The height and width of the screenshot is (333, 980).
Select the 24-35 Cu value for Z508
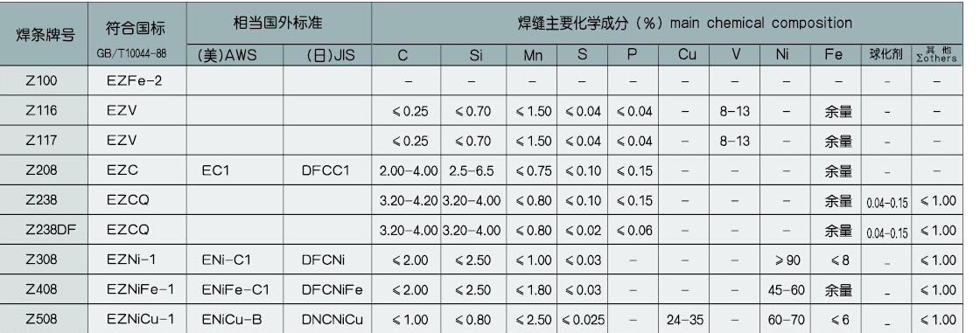point(687,320)
